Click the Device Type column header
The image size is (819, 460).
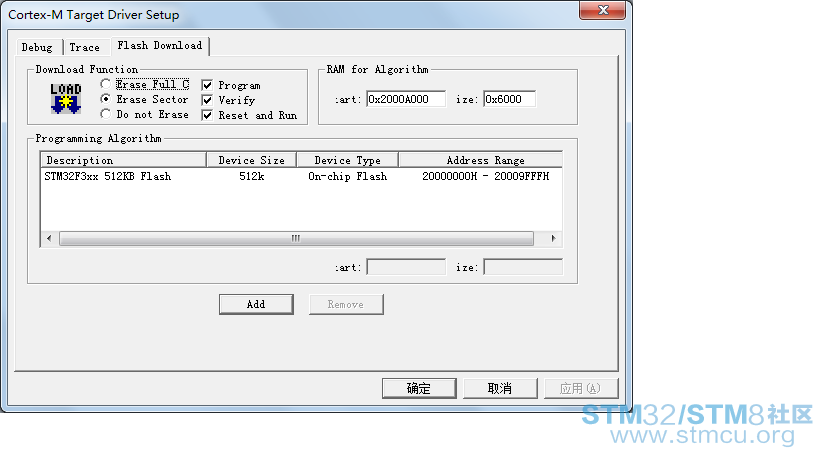[x=347, y=160]
